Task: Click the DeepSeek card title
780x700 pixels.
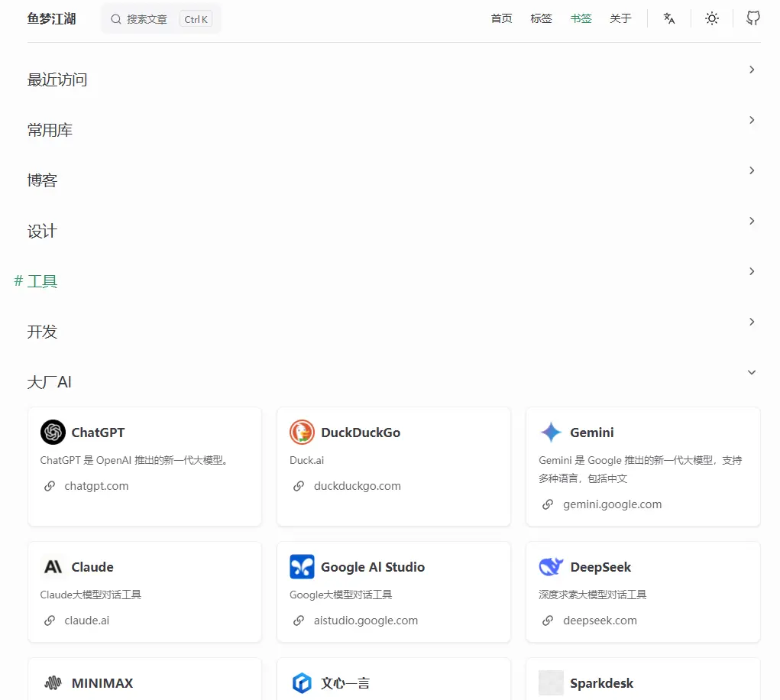Action: point(600,567)
